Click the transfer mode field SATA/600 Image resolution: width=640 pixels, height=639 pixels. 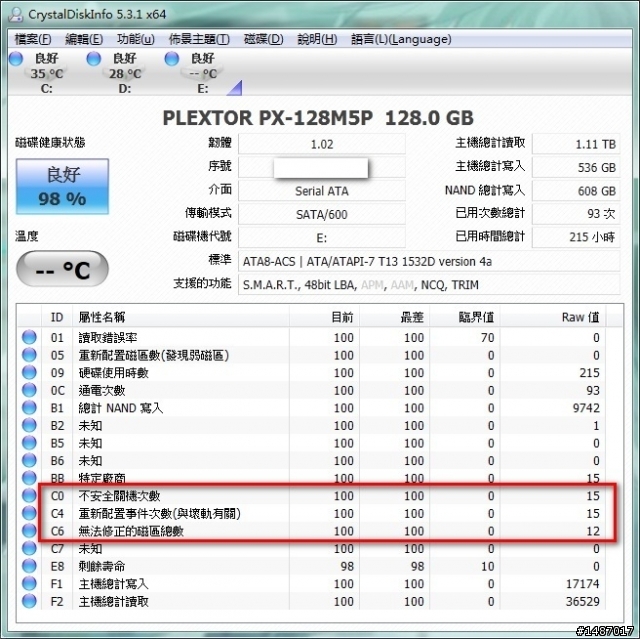[322, 214]
